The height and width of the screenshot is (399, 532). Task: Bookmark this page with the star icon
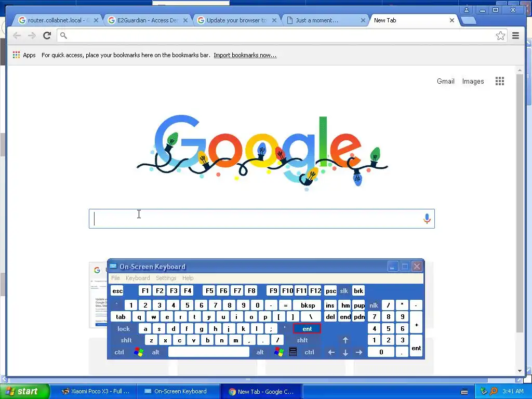(500, 36)
